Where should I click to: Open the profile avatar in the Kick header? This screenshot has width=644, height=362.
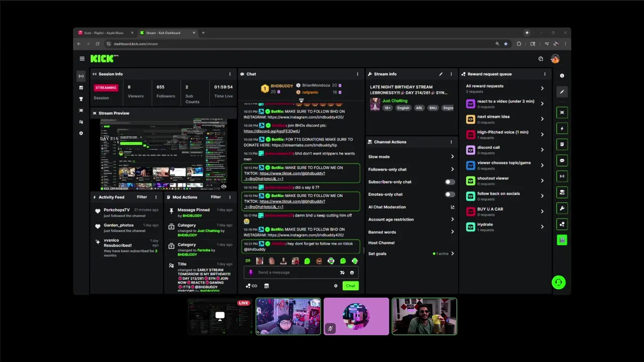click(555, 59)
